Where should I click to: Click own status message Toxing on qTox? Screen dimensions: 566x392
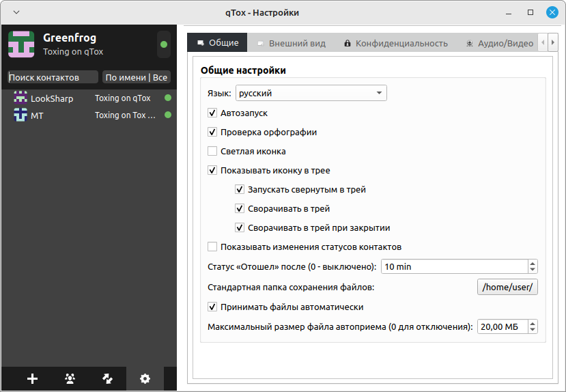coord(73,52)
